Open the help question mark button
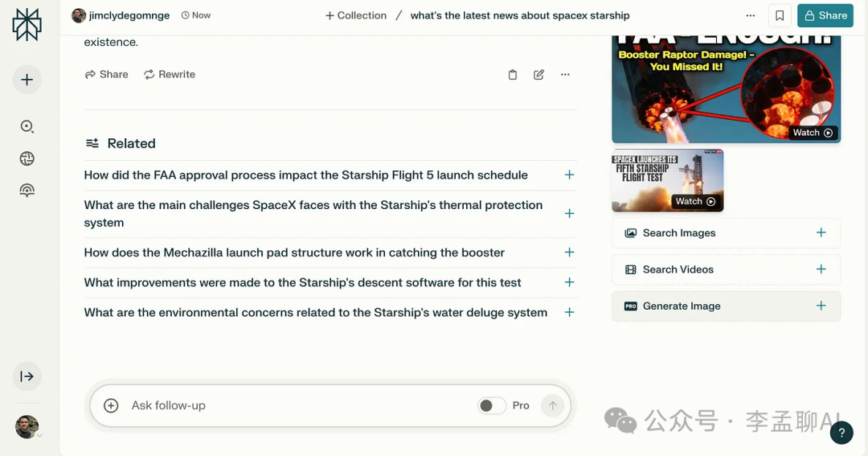Screen dimensions: 868x456 click(841, 433)
